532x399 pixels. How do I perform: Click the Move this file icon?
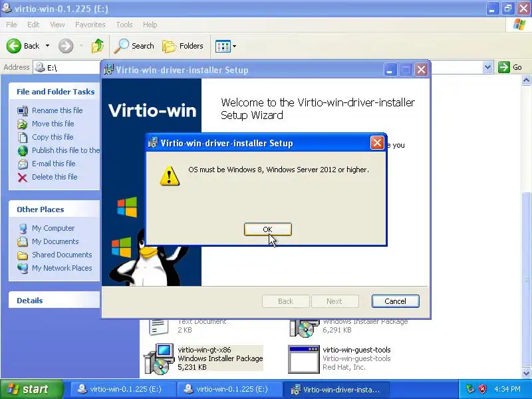point(23,124)
